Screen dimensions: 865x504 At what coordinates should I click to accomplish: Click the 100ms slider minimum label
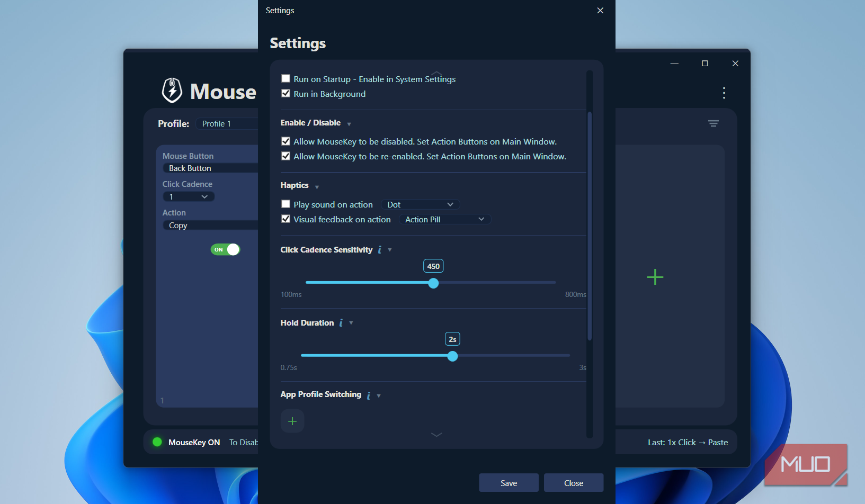291,294
